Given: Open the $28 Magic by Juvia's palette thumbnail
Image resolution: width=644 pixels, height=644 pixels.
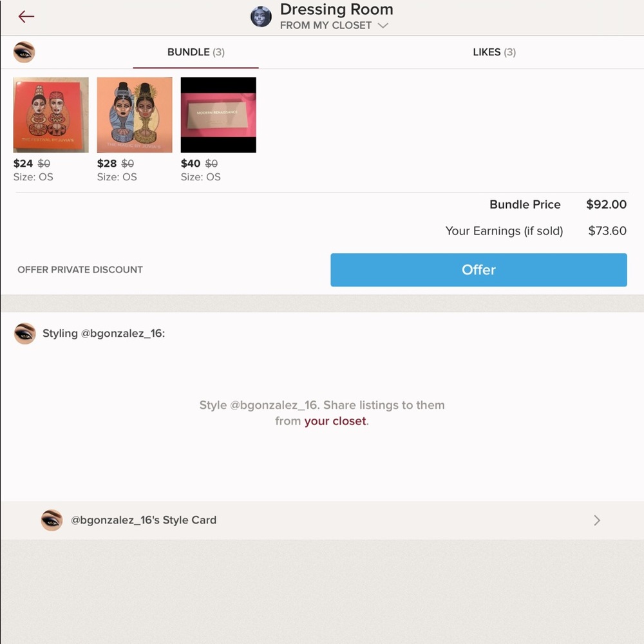Looking at the screenshot, I should (135, 115).
